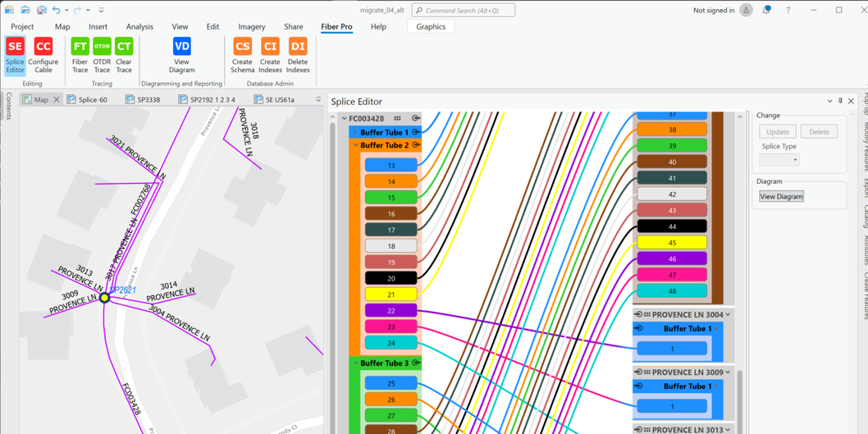The width and height of the screenshot is (868, 434).
Task: Show the view tabs overflow list
Action: 318,99
